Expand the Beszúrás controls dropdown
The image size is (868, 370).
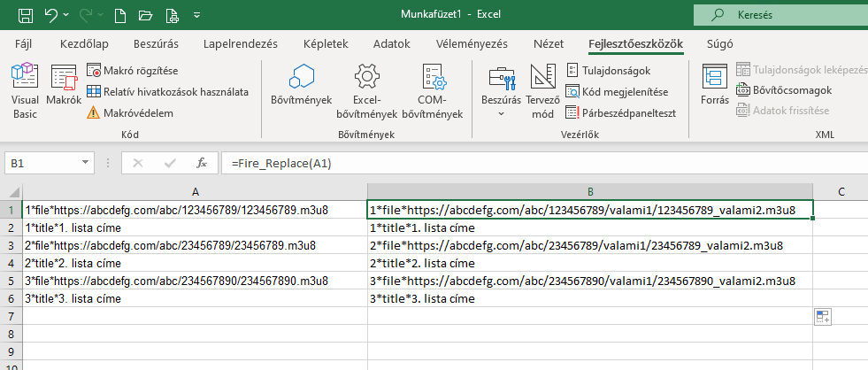click(x=501, y=113)
